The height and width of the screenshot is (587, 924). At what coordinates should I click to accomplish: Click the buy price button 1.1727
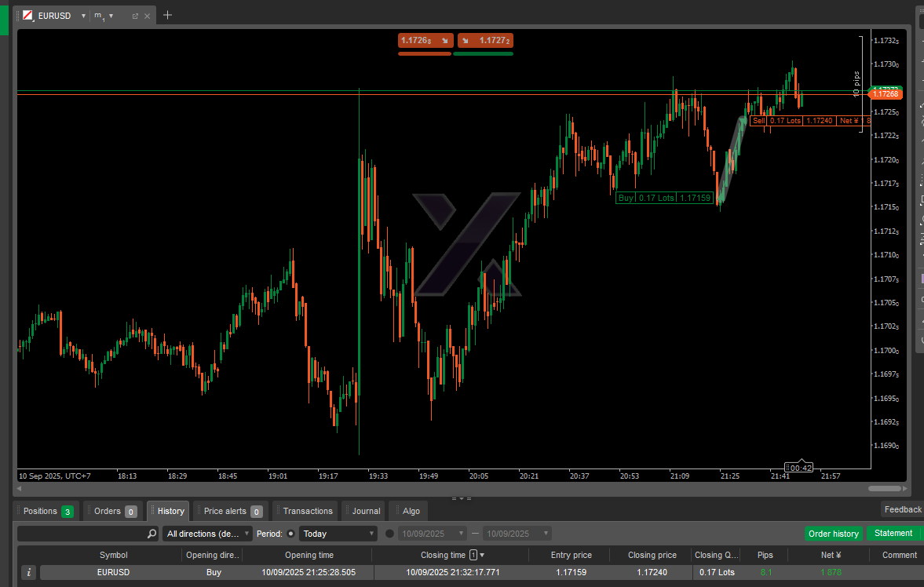point(484,40)
